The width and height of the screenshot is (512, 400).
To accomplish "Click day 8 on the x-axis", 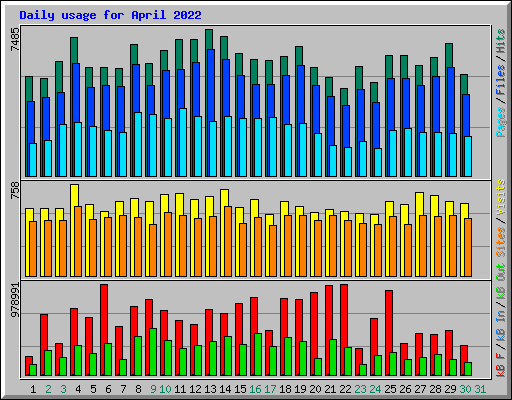I will click(138, 389).
